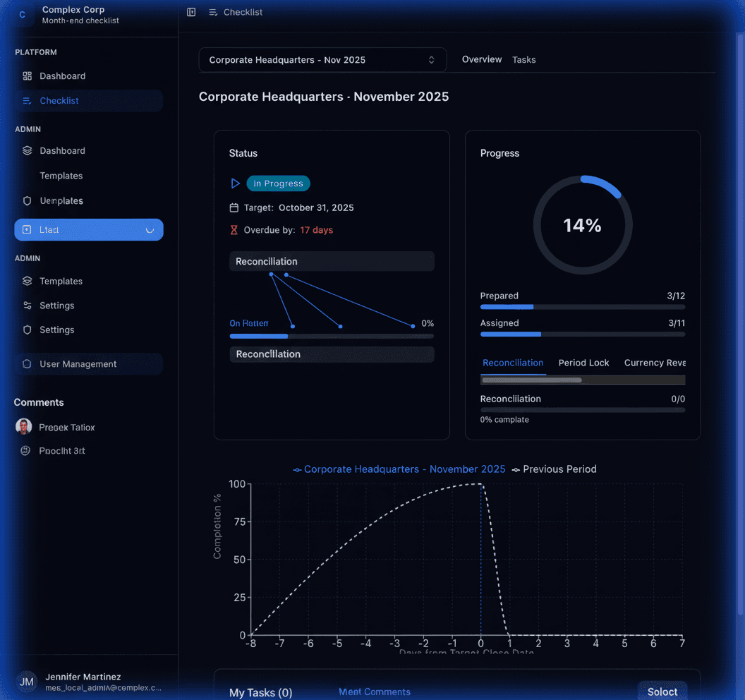The height and width of the screenshot is (700, 745).
Task: Click the Soloct button in My Tasks
Action: 662,692
